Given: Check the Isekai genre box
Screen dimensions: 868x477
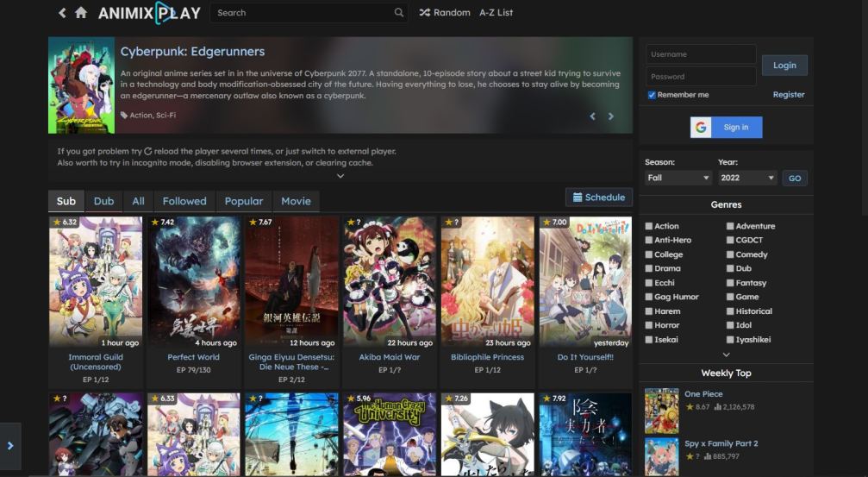Looking at the screenshot, I should coord(649,340).
